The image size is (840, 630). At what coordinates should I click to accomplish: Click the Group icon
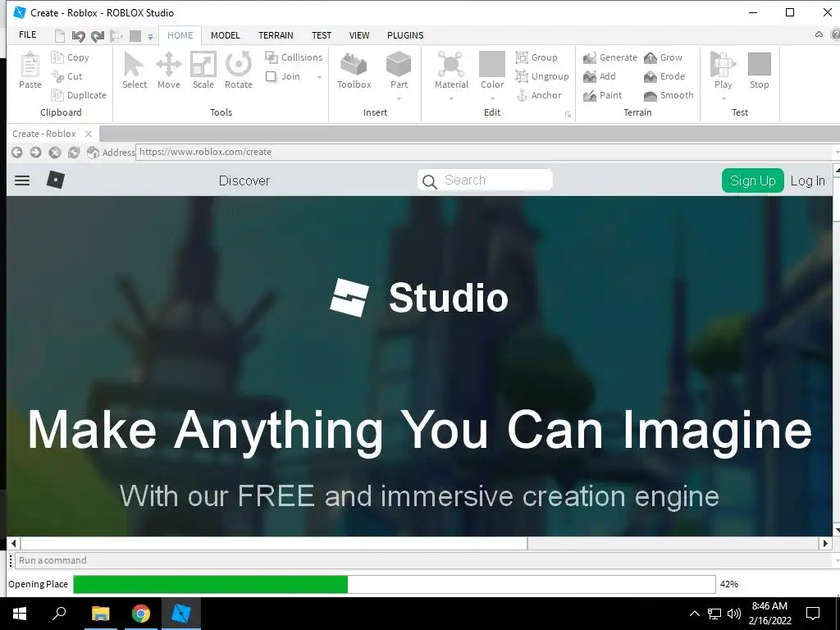tap(522, 57)
